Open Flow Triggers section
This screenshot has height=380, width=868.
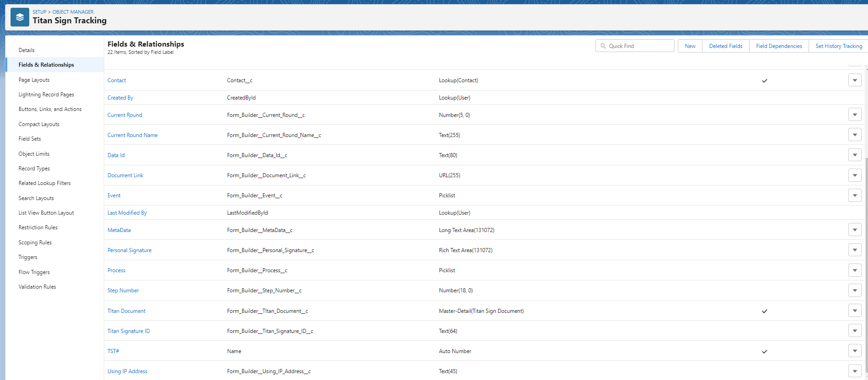coord(34,272)
